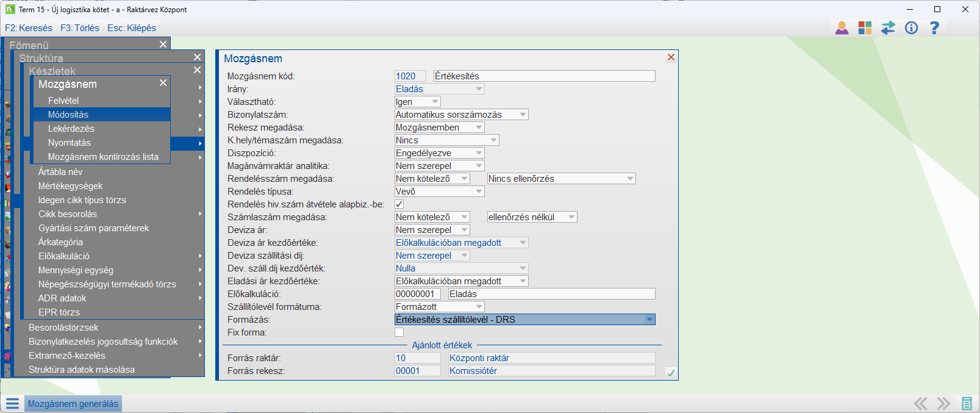The image size is (980, 413).
Task: Click the user profile icon
Action: [842, 28]
